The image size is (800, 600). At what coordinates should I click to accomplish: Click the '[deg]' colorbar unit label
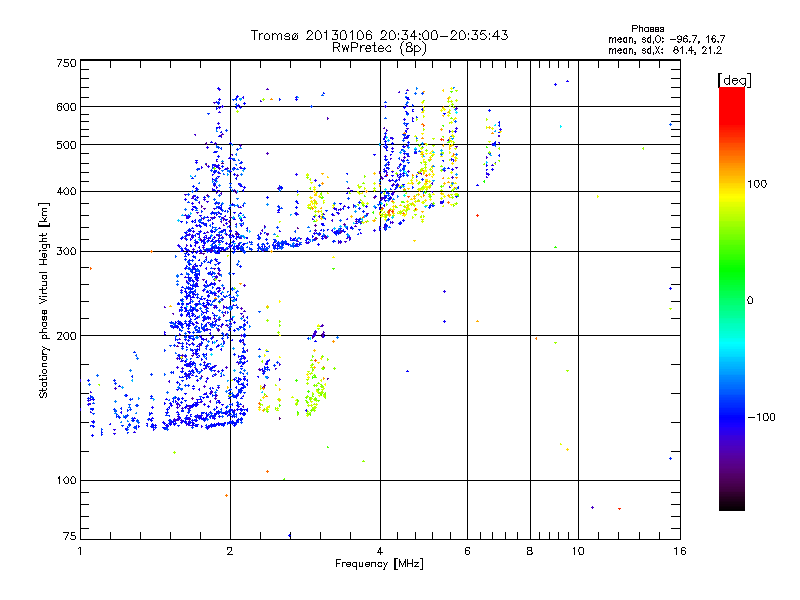coord(734,81)
